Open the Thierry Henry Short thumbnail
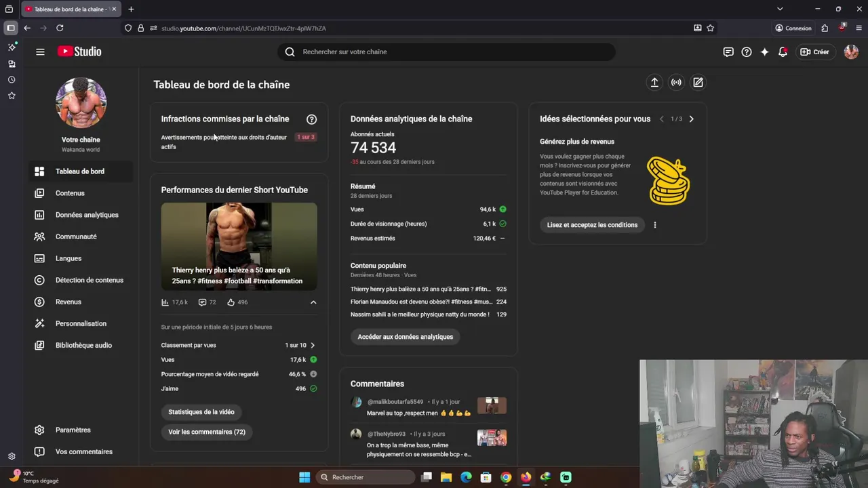868x488 pixels. click(239, 247)
